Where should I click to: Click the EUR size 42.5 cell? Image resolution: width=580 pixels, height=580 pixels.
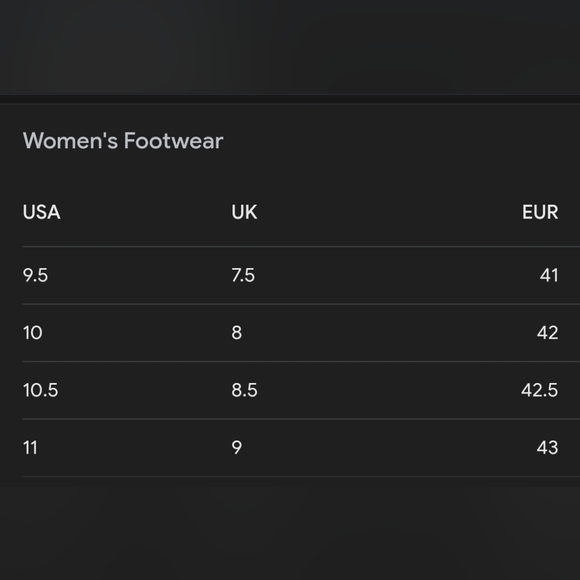[x=540, y=390]
